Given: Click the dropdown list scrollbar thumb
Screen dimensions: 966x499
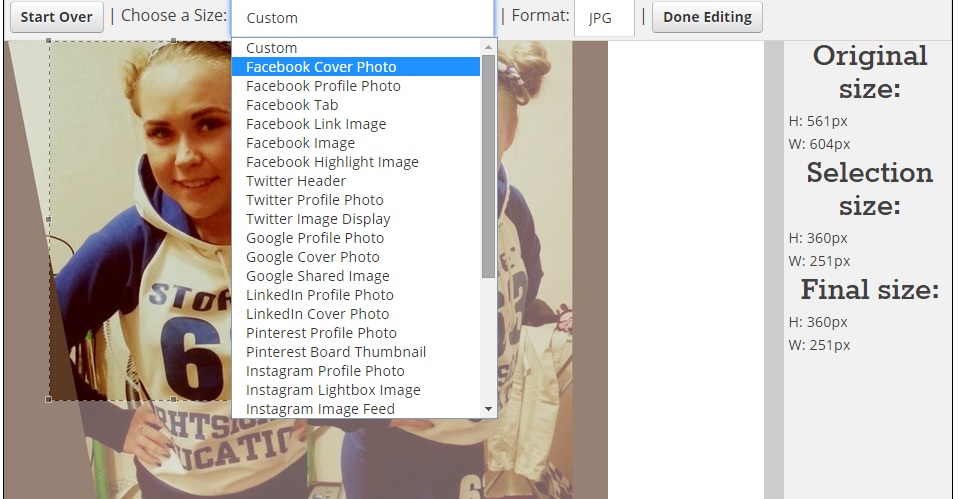Looking at the screenshot, I should coord(489,166).
